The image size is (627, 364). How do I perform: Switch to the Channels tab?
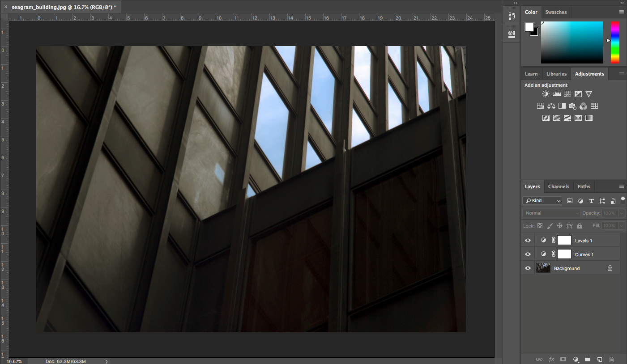559,186
